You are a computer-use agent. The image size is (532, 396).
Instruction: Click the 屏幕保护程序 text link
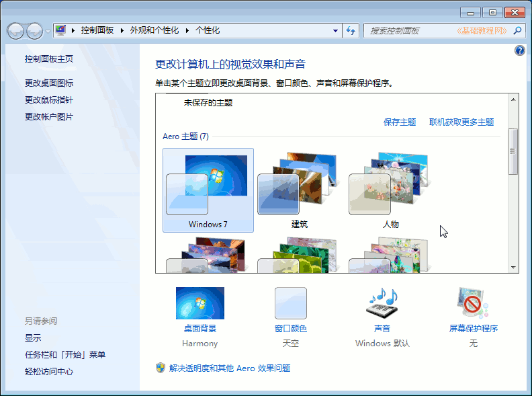[474, 328]
